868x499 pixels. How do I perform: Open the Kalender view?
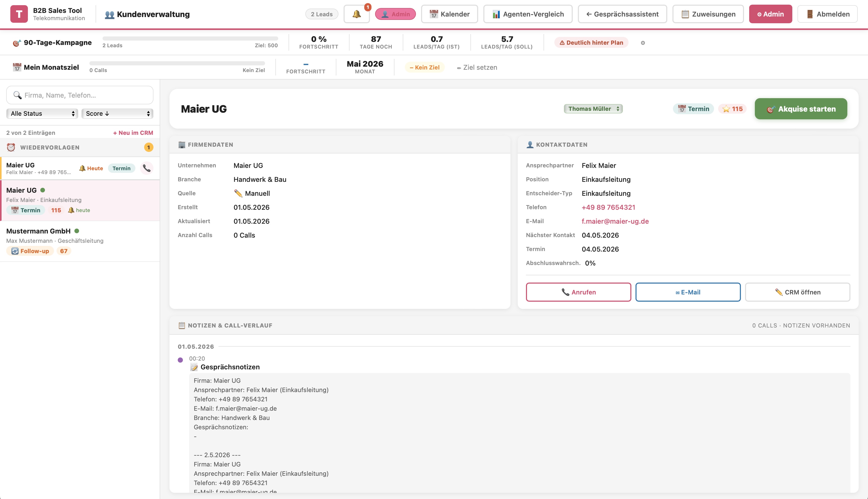(449, 14)
